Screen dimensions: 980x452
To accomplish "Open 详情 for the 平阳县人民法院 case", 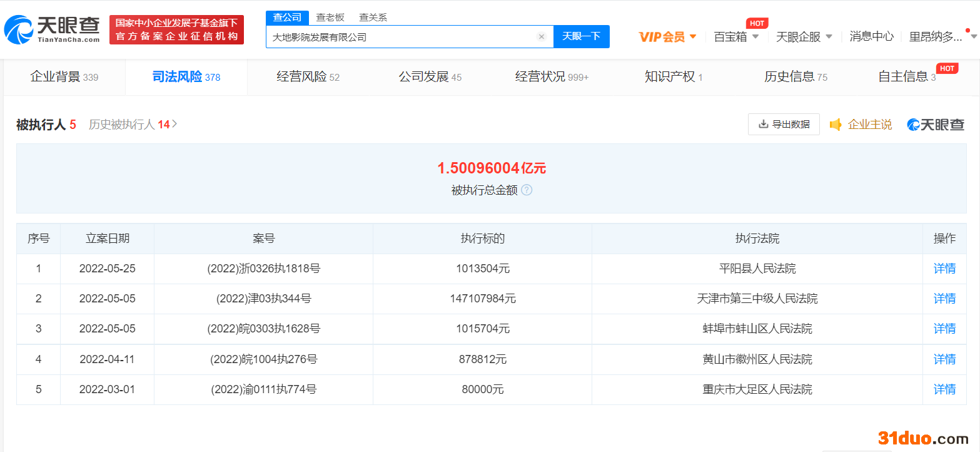I will 944,269.
